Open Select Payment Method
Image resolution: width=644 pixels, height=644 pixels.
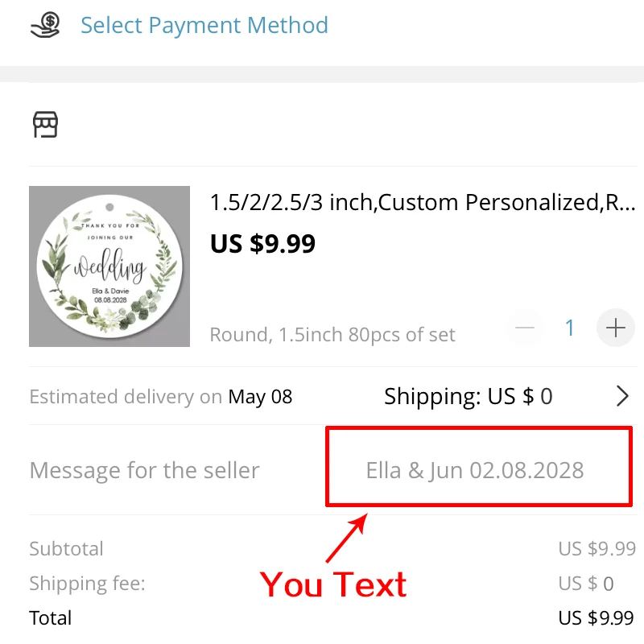(204, 25)
